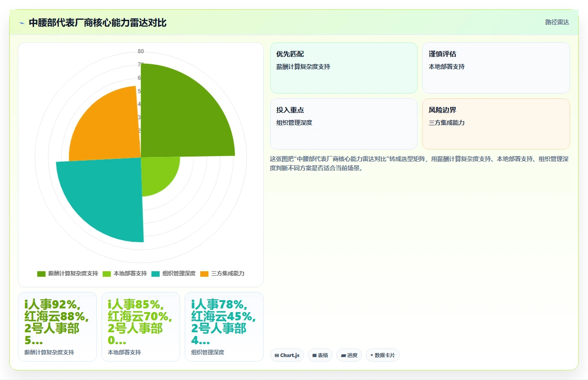Image resolution: width=588 pixels, height=380 pixels.
Task: Select the 进度 tag chip
Action: (x=349, y=355)
